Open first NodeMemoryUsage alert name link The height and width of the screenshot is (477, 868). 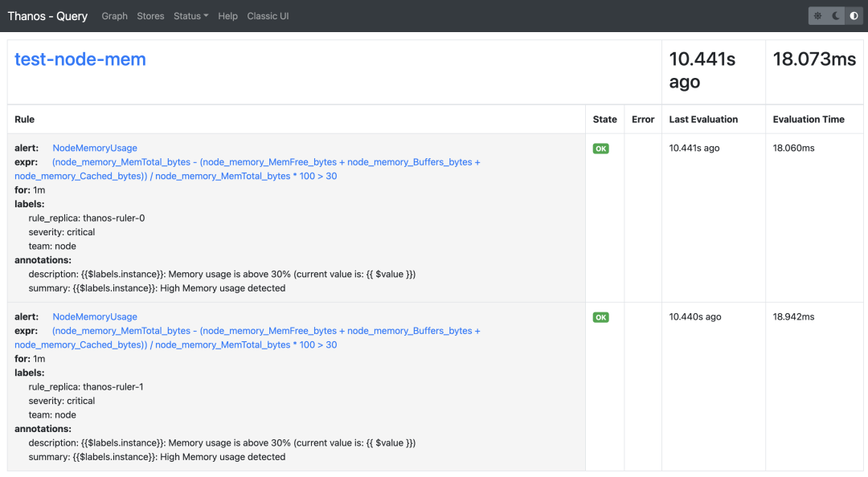[x=95, y=149]
